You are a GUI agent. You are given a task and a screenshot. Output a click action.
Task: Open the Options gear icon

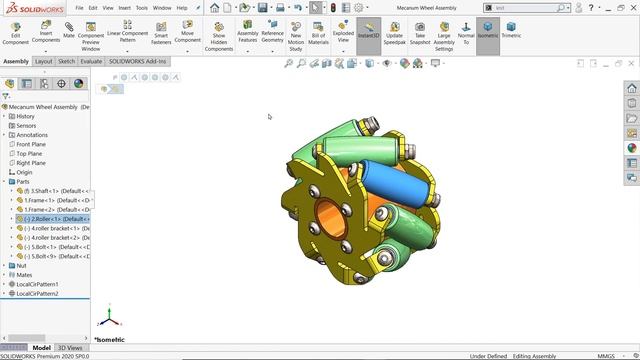[x=358, y=8]
